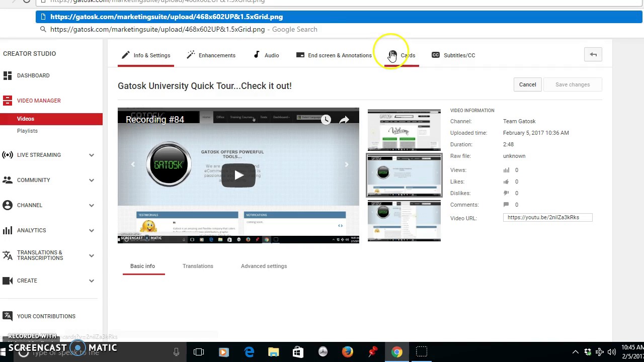Click the duration value 2:48

pyautogui.click(x=508, y=144)
